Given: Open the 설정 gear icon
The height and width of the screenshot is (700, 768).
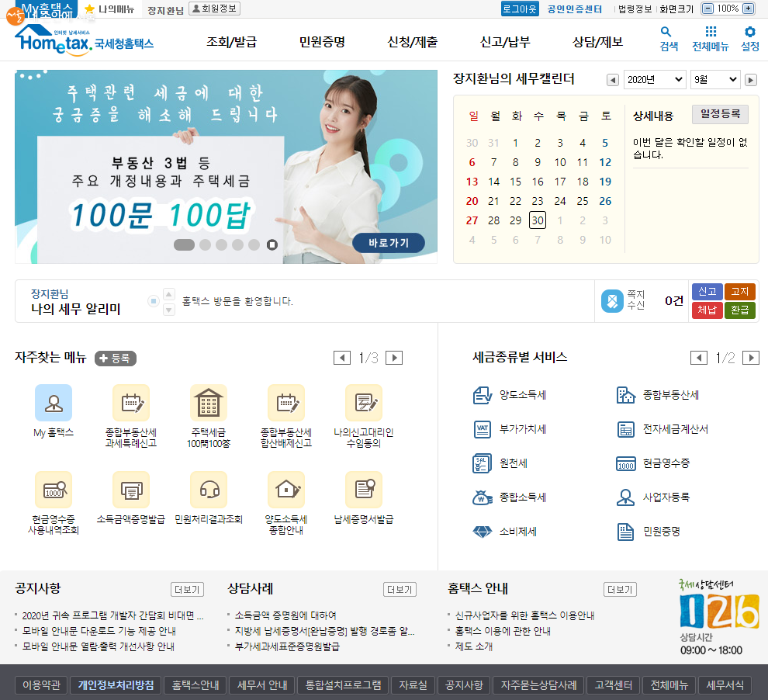Looking at the screenshot, I should [x=749, y=33].
